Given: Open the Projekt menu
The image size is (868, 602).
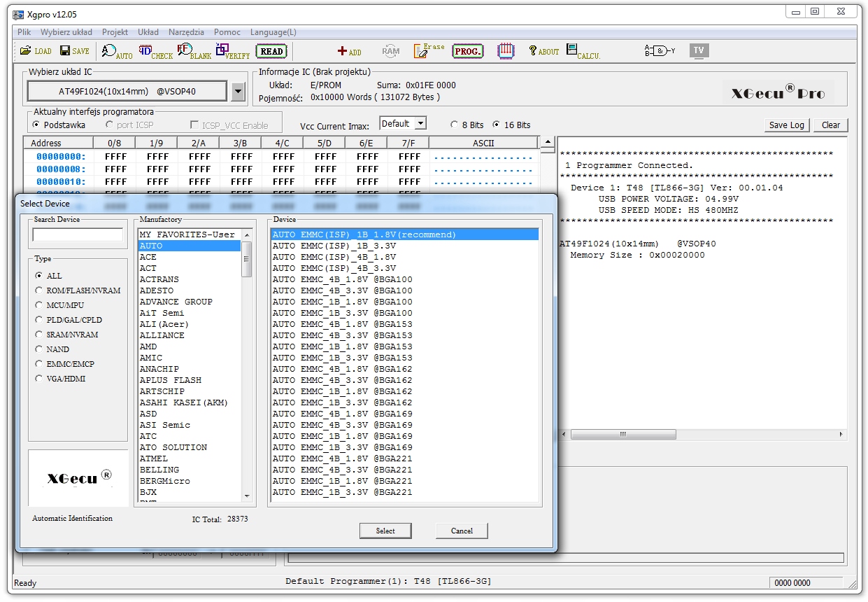Looking at the screenshot, I should coord(115,32).
